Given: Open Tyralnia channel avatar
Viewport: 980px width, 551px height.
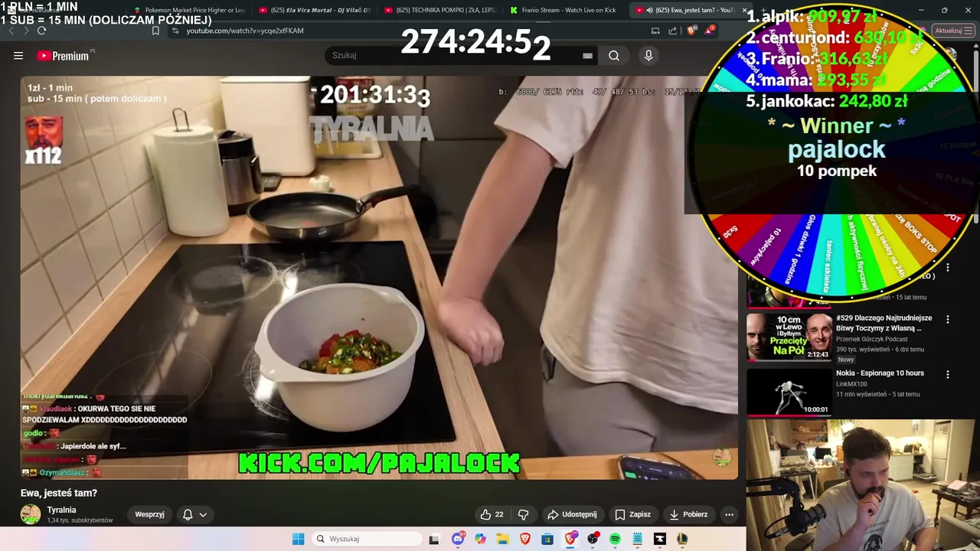Looking at the screenshot, I should [31, 514].
